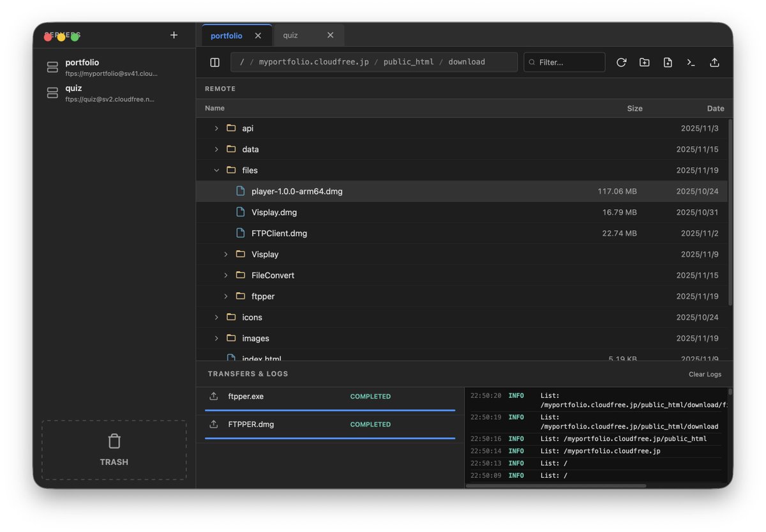Click myportfolio.cloudfree.jp in the path bar

click(313, 62)
